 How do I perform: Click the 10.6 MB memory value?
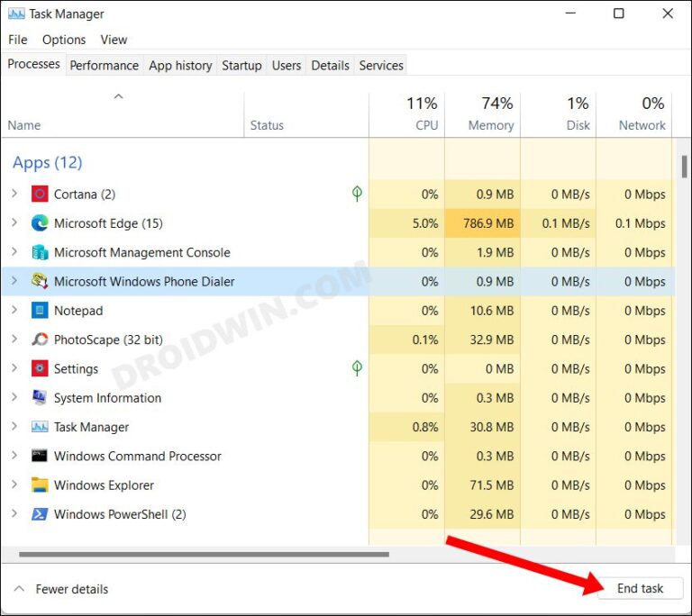(492, 311)
